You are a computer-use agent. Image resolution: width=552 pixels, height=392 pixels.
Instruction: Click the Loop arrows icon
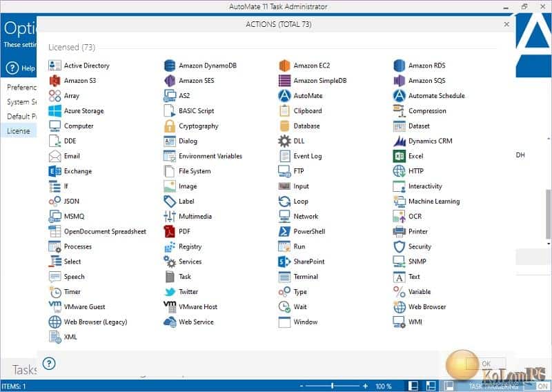tap(284, 202)
